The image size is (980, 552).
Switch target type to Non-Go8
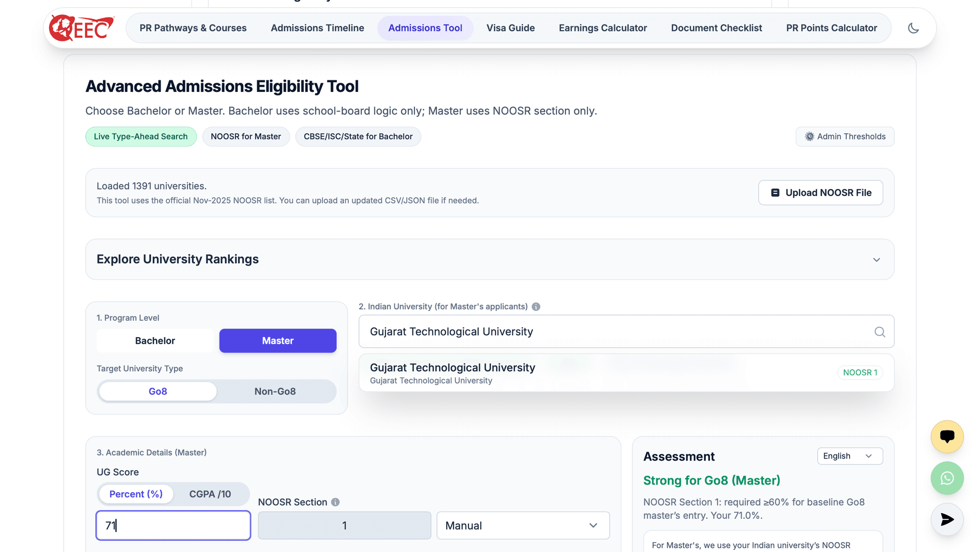click(275, 391)
